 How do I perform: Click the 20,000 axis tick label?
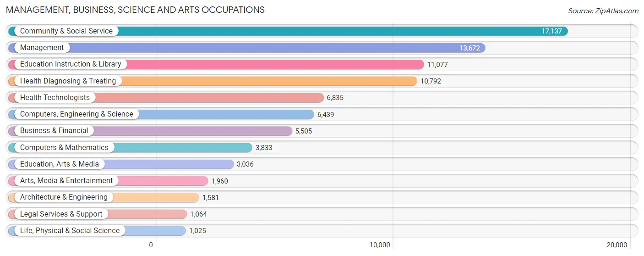click(x=617, y=245)
